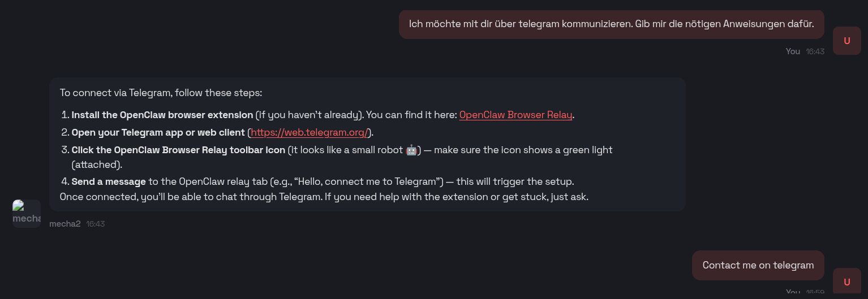Open the OpenClaw Browser Relay link
Screen dimensions: 868x299
click(515, 115)
